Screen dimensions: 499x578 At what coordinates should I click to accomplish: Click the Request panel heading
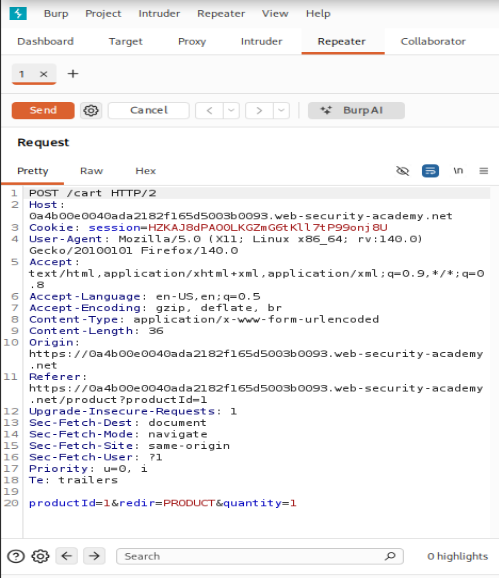[43, 143]
